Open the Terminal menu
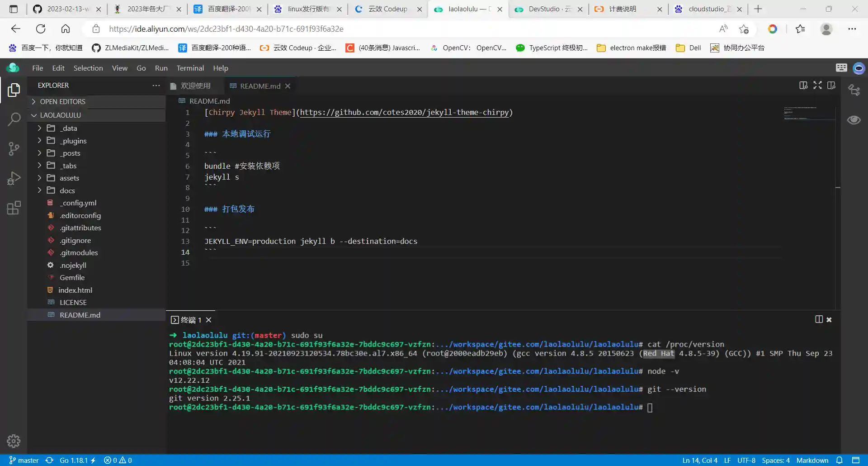 190,68
